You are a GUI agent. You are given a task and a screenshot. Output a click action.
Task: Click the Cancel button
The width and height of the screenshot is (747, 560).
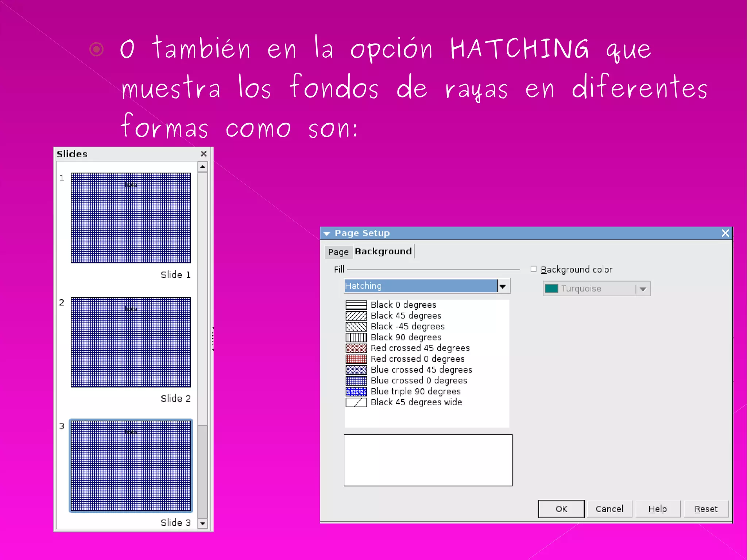(609, 509)
